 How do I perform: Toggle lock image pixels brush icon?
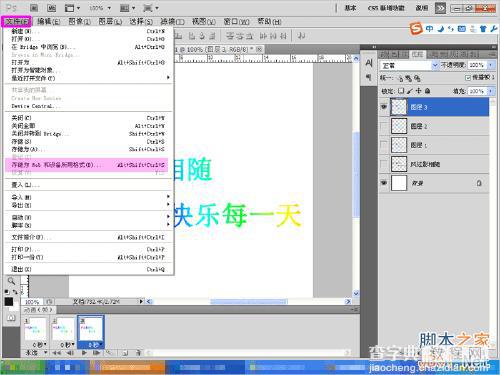410,91
